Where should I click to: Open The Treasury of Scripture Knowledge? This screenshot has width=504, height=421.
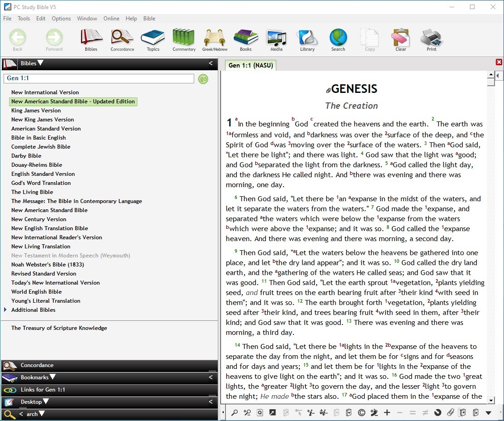(x=59, y=328)
